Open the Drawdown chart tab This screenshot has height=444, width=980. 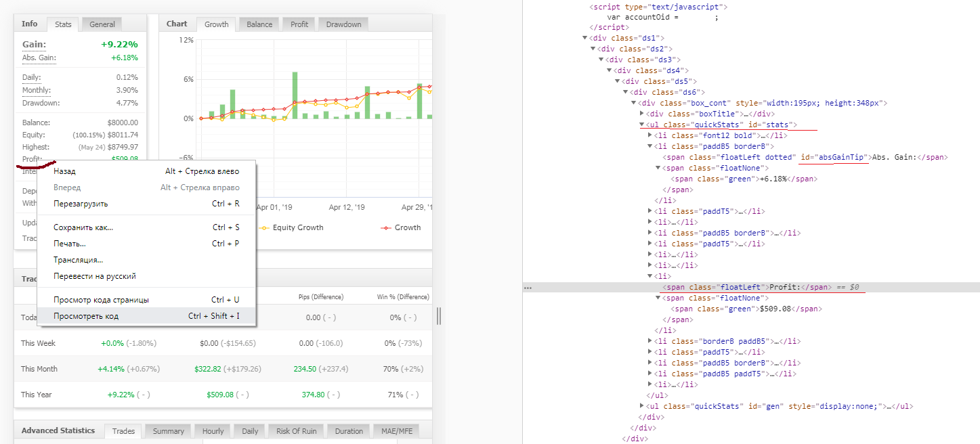343,24
